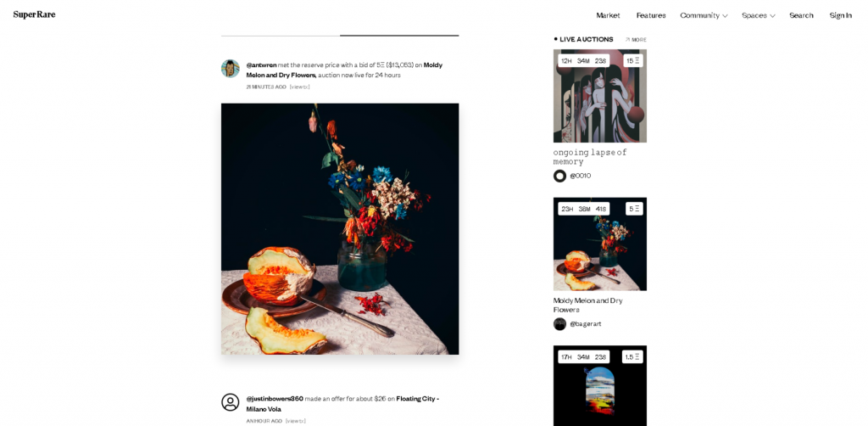The width and height of the screenshot is (868, 426).
Task: Open Moldy Melon live auction thumbnail
Action: pos(600,244)
